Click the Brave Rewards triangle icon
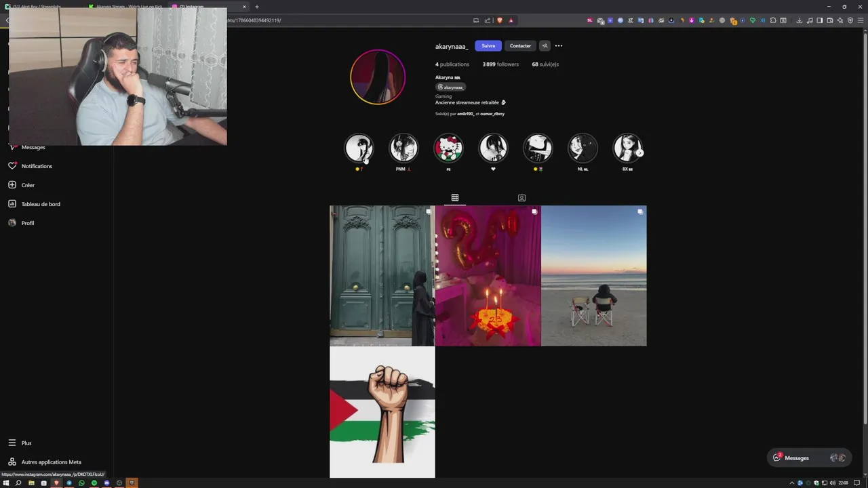The image size is (868, 488). click(511, 20)
